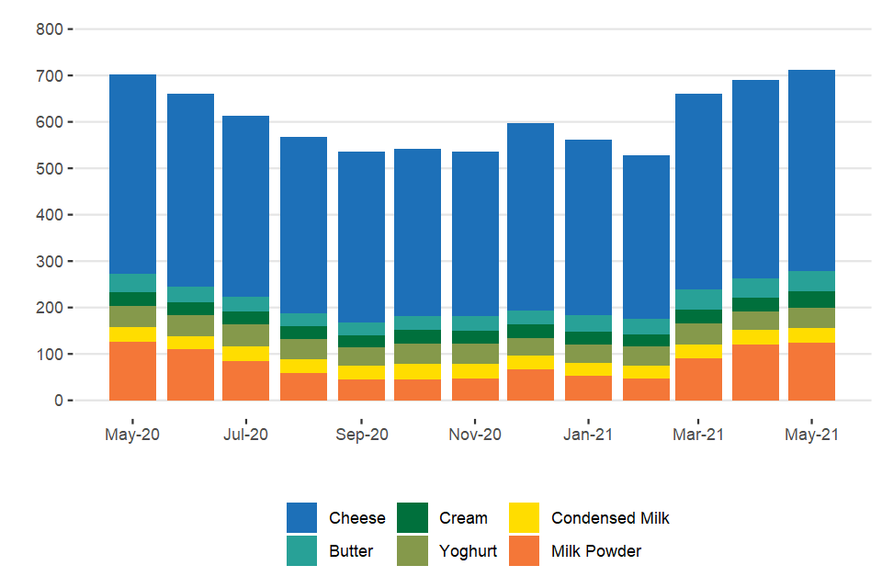882x588 pixels.
Task: Select the Milk Powder legend text label
Action: point(596,551)
